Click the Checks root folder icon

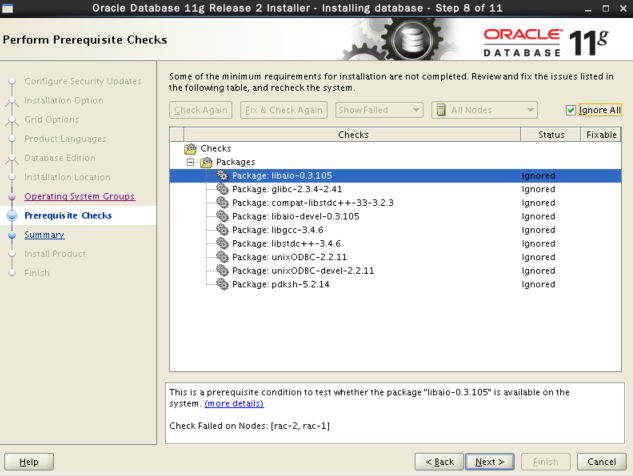(x=191, y=148)
